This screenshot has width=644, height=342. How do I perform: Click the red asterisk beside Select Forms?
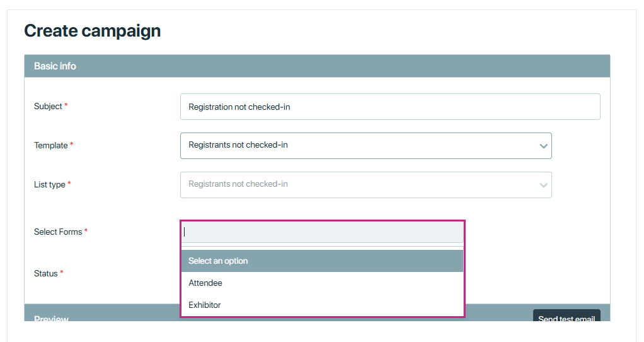pyautogui.click(x=86, y=230)
